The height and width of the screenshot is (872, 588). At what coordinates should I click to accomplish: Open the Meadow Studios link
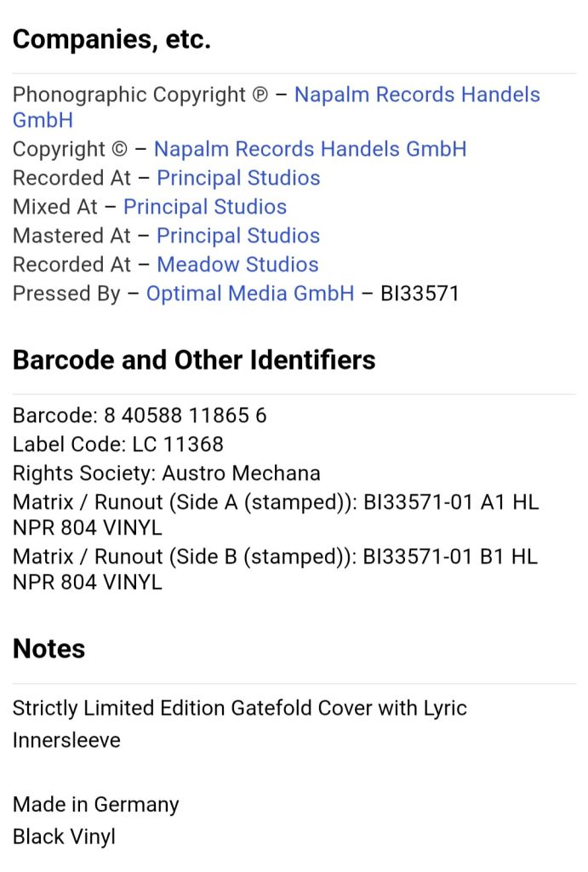[238, 265]
